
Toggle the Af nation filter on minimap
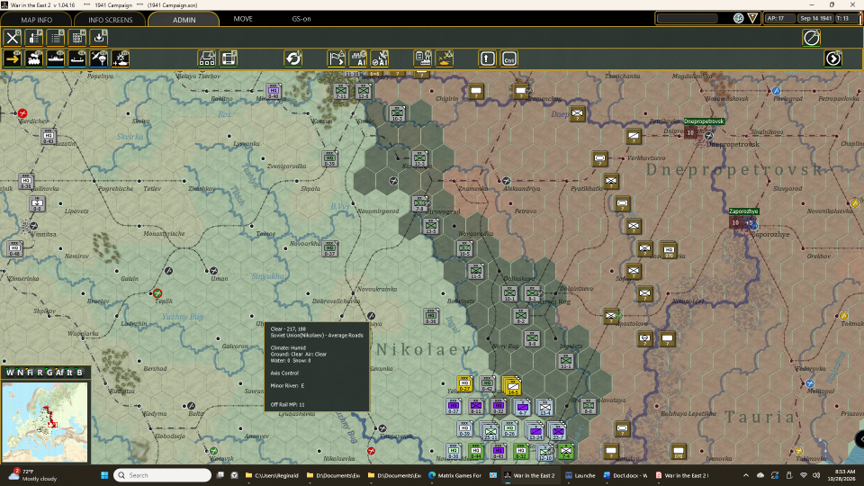coord(60,372)
